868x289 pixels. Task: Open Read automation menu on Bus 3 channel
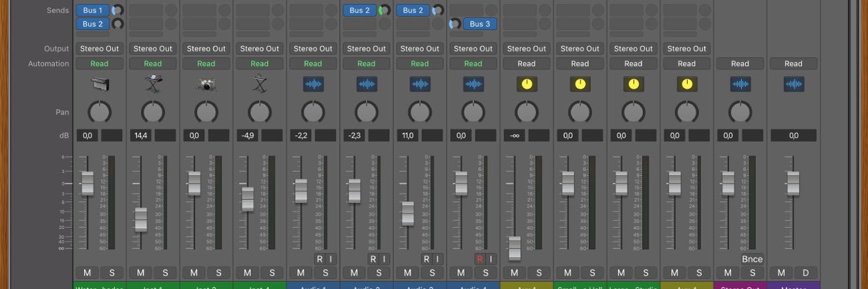[x=473, y=63]
